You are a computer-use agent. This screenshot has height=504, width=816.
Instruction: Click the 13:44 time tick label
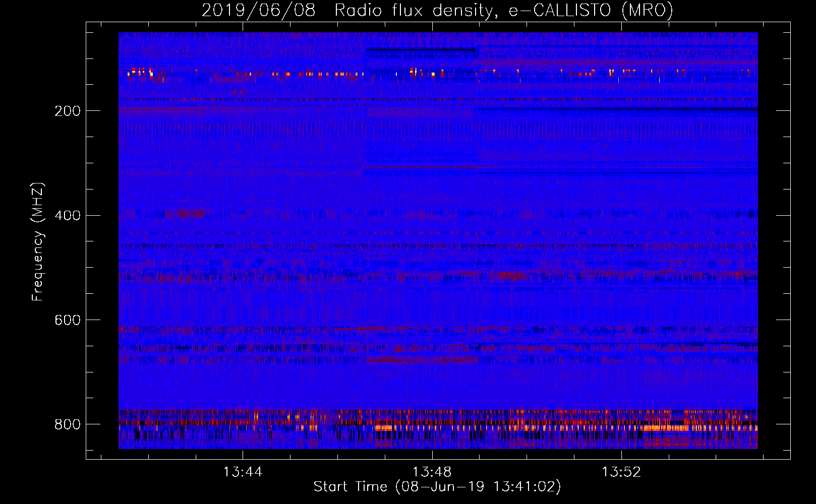[243, 472]
